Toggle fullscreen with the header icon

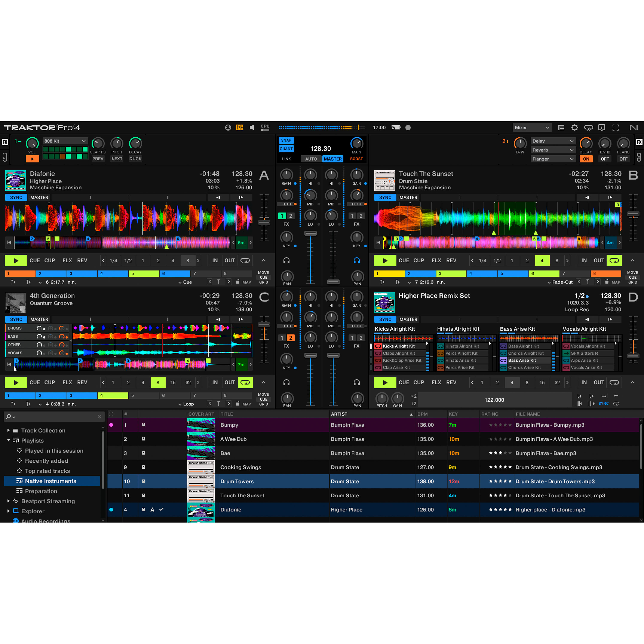tap(616, 127)
